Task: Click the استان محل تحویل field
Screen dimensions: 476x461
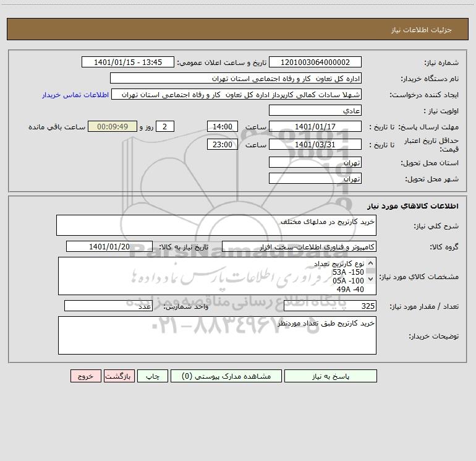Action: tap(315, 162)
